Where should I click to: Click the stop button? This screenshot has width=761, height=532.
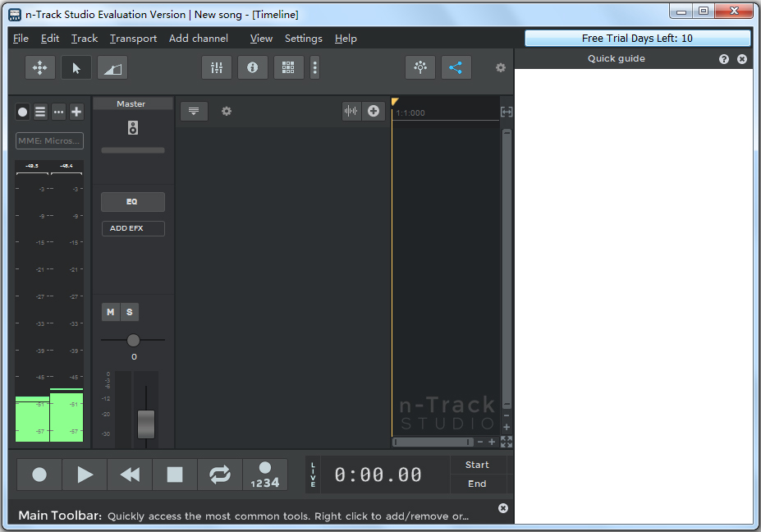175,475
